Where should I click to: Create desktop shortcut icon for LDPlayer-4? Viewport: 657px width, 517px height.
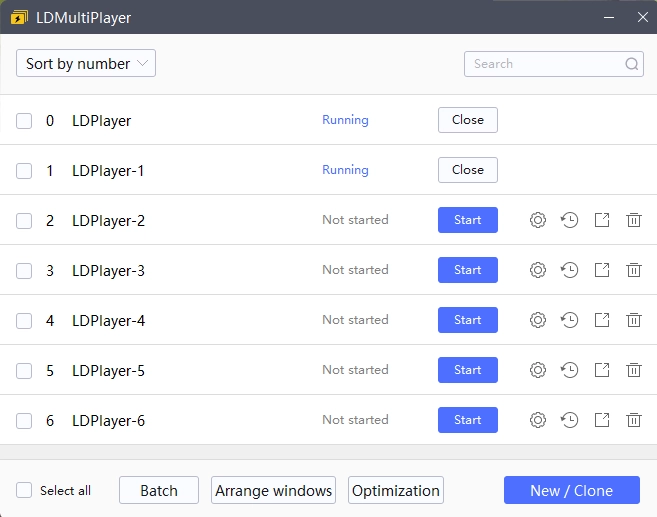click(602, 320)
